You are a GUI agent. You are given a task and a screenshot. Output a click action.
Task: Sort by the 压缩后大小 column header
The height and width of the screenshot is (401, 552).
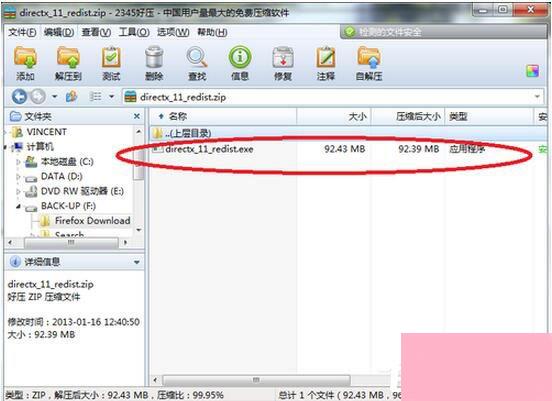408,117
